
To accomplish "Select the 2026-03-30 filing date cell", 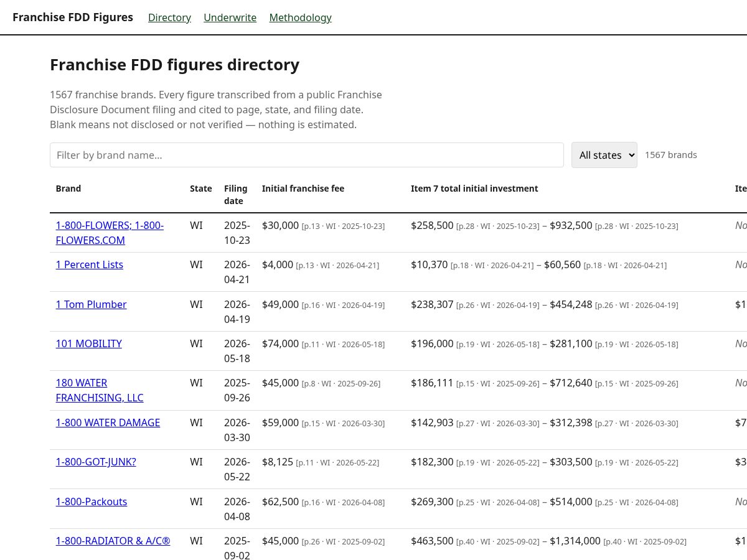I will 237,430.
